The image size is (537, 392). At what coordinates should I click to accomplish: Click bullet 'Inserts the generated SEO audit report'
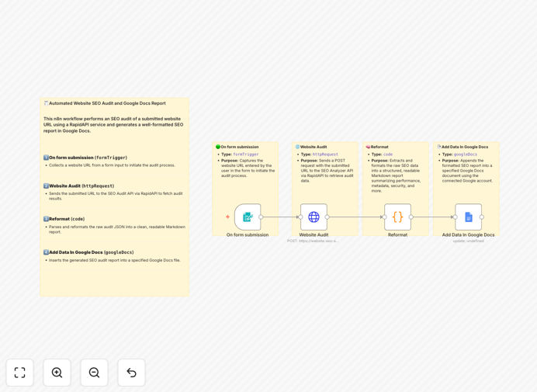point(114,260)
